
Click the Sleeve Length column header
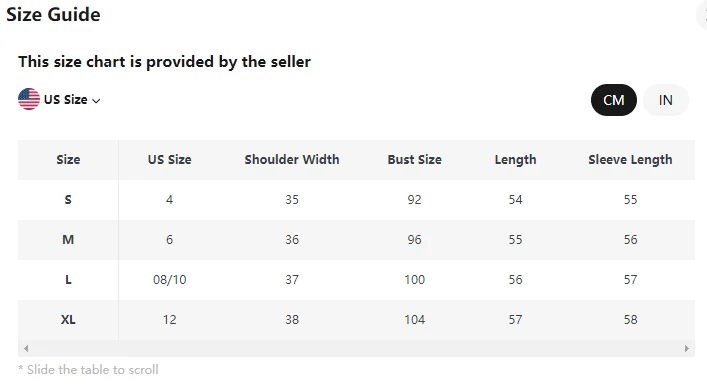click(x=630, y=160)
